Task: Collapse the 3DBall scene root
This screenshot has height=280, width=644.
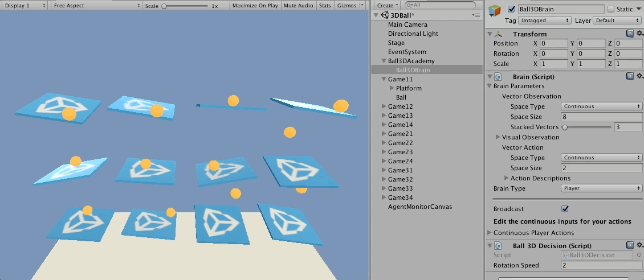Action: click(x=376, y=15)
